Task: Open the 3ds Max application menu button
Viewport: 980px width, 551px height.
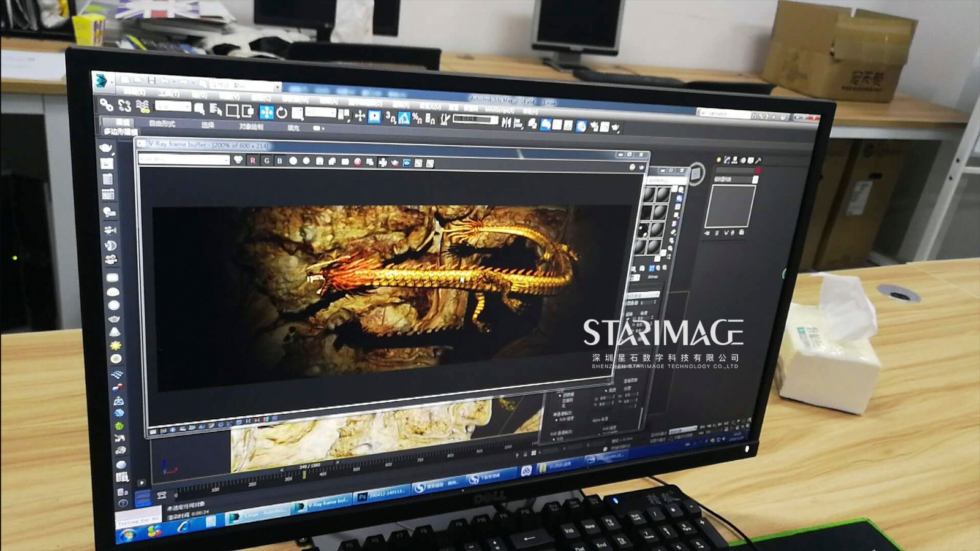Action: coord(102,81)
